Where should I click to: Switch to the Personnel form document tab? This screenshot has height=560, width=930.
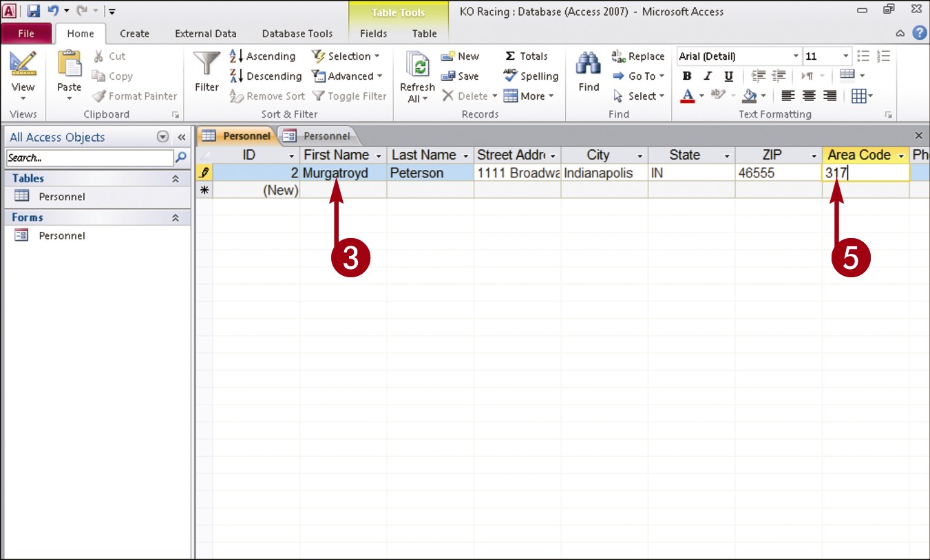pyautogui.click(x=318, y=136)
